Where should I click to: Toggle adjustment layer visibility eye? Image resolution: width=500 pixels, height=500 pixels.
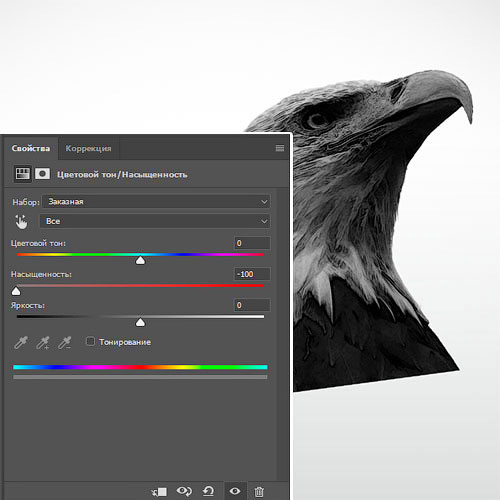tap(235, 491)
